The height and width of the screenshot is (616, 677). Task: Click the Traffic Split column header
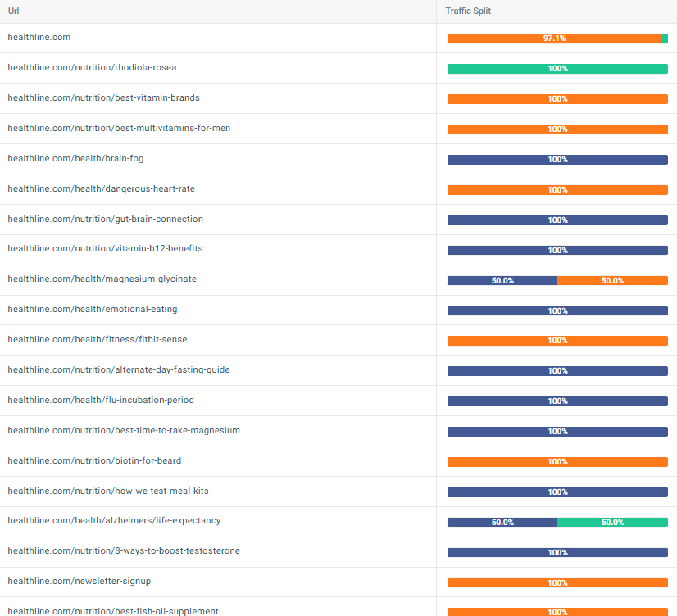tap(468, 11)
